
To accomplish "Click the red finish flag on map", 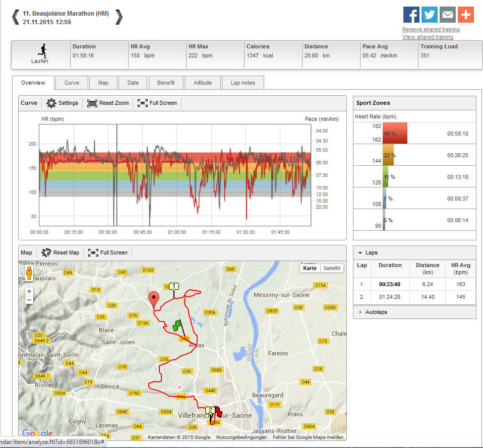I will click(x=218, y=411).
